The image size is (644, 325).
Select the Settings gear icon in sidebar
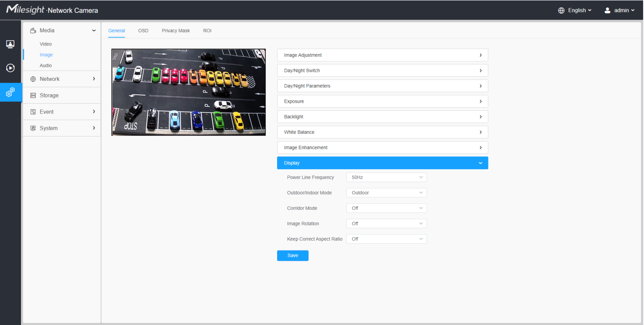10,92
